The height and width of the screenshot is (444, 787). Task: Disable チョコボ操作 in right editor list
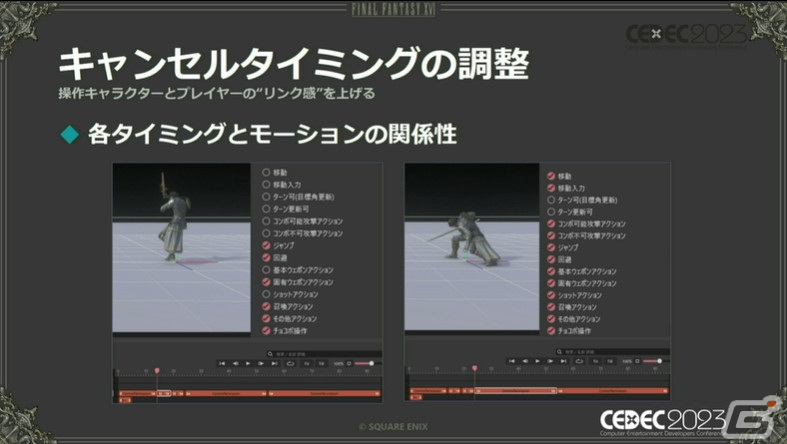point(551,331)
